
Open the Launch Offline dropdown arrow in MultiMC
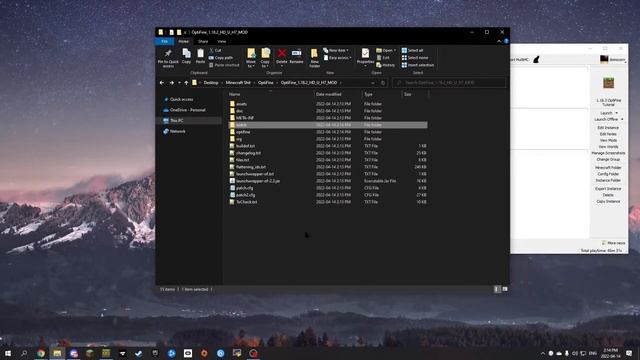click(x=622, y=119)
